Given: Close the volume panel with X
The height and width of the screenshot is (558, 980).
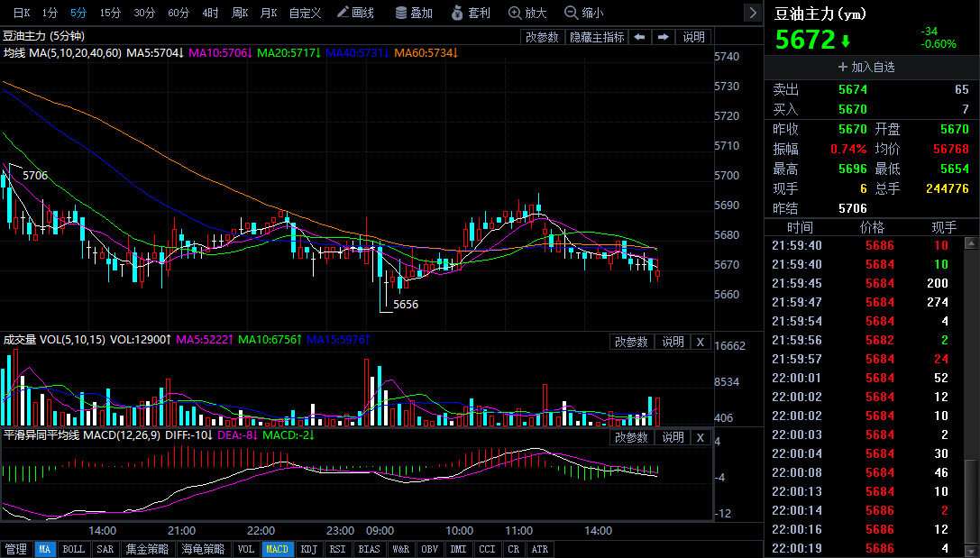Looking at the screenshot, I should click(x=701, y=342).
